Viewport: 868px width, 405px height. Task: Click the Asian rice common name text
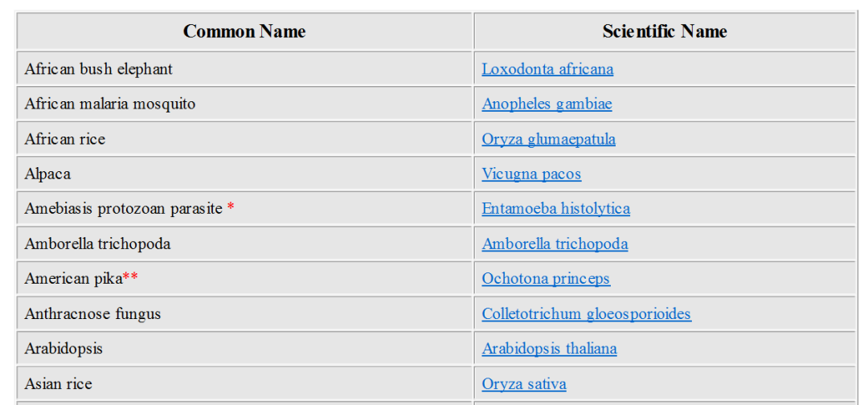pyautogui.click(x=58, y=384)
